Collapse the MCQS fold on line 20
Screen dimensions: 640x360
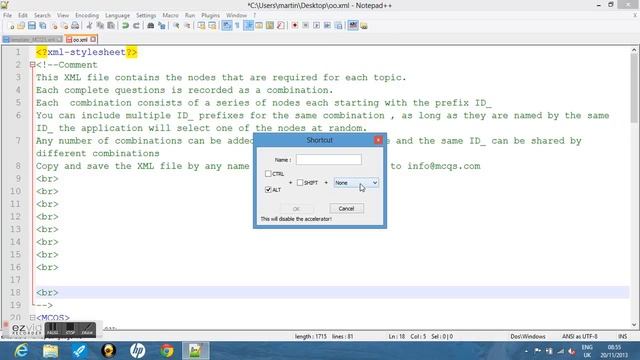click(x=32, y=318)
